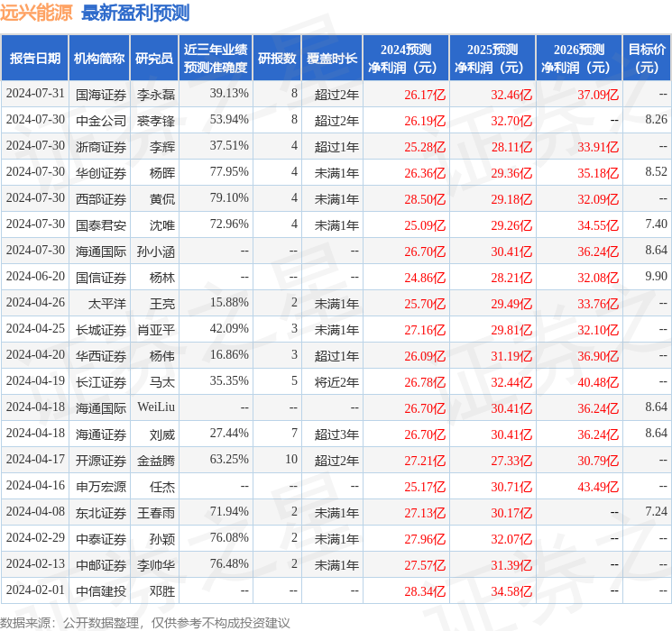Click the 中信建投 institution cell
Image resolution: width=672 pixels, height=631 pixels.
click(x=101, y=590)
